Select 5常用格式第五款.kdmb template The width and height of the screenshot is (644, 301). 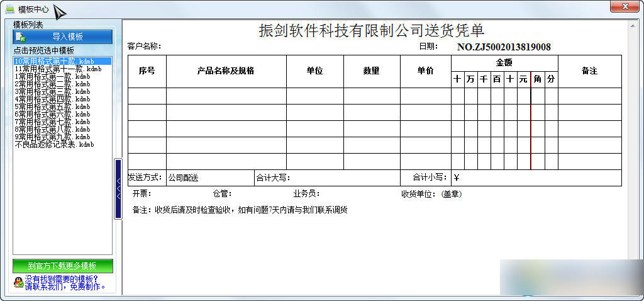(53, 106)
